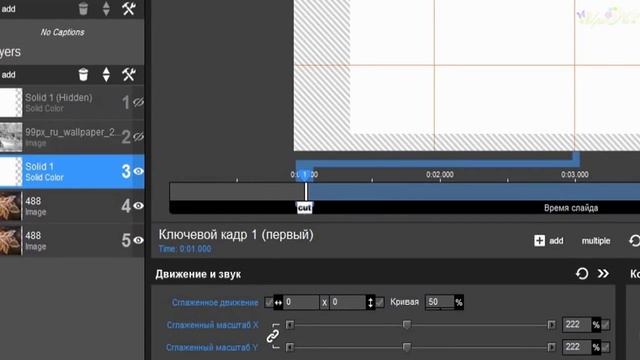The image size is (640, 360).
Task: Open Сглаженный масштаб X option
Action: tap(213, 325)
